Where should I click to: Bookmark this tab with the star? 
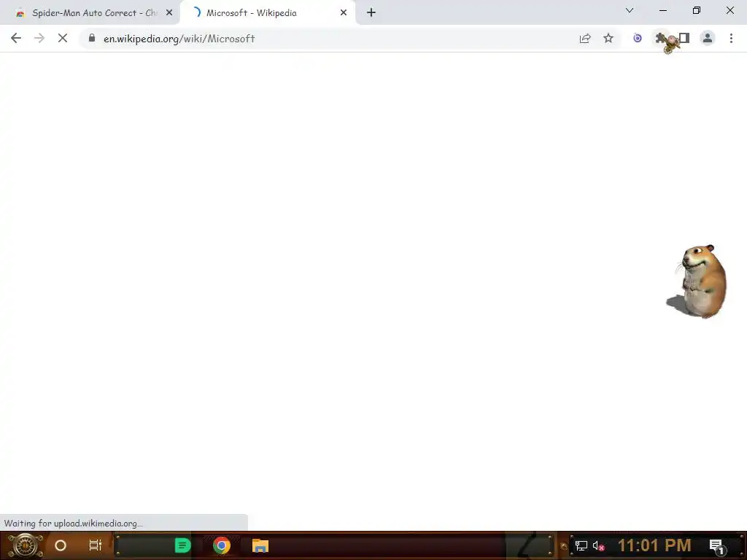608,38
